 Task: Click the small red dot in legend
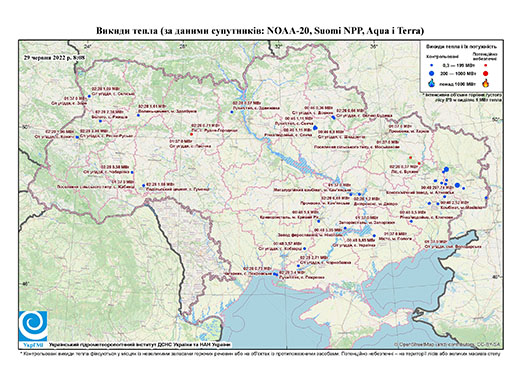pyautogui.click(x=485, y=65)
